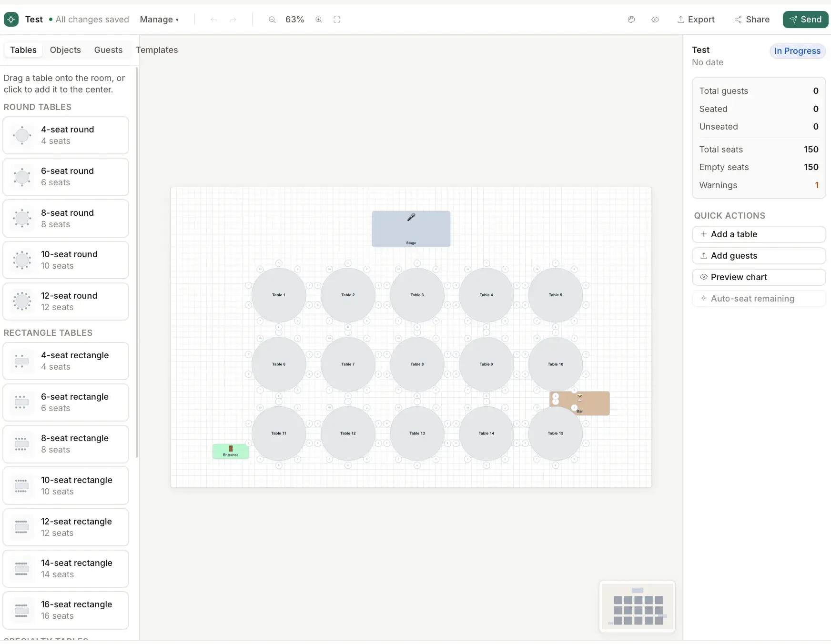This screenshot has height=644, width=831.
Task: Select Table 5 on the floor plan
Action: pyautogui.click(x=556, y=295)
